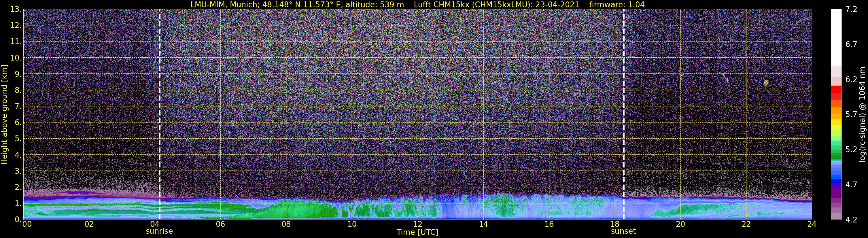Click the time axis tick label 02
The width and height of the screenshot is (868, 238).
89,224
